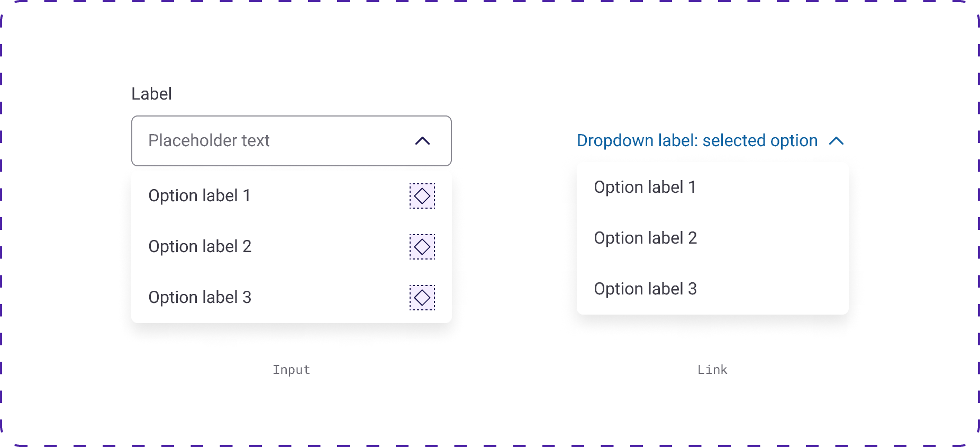Toggle the swap placeholder for Option label 3
The image size is (980, 447).
[422, 298]
